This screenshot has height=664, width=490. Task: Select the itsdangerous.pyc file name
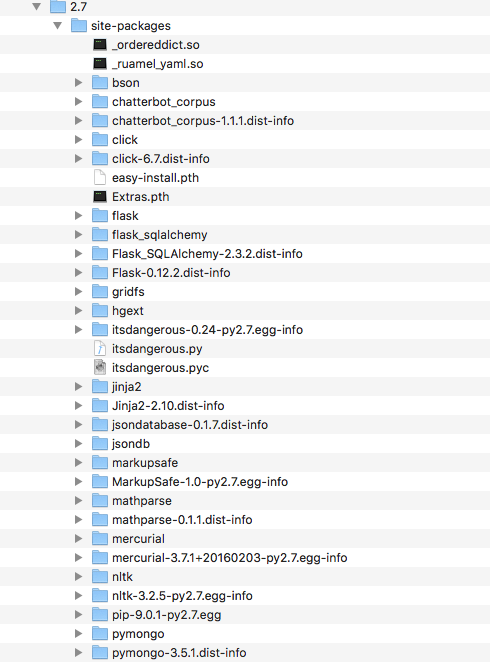click(x=161, y=368)
